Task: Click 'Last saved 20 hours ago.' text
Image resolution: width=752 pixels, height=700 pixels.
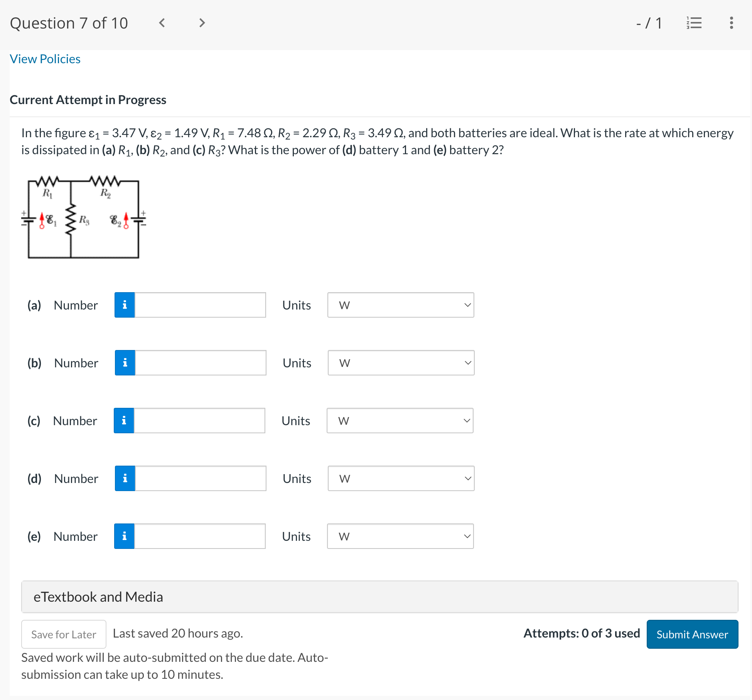Action: 178,633
